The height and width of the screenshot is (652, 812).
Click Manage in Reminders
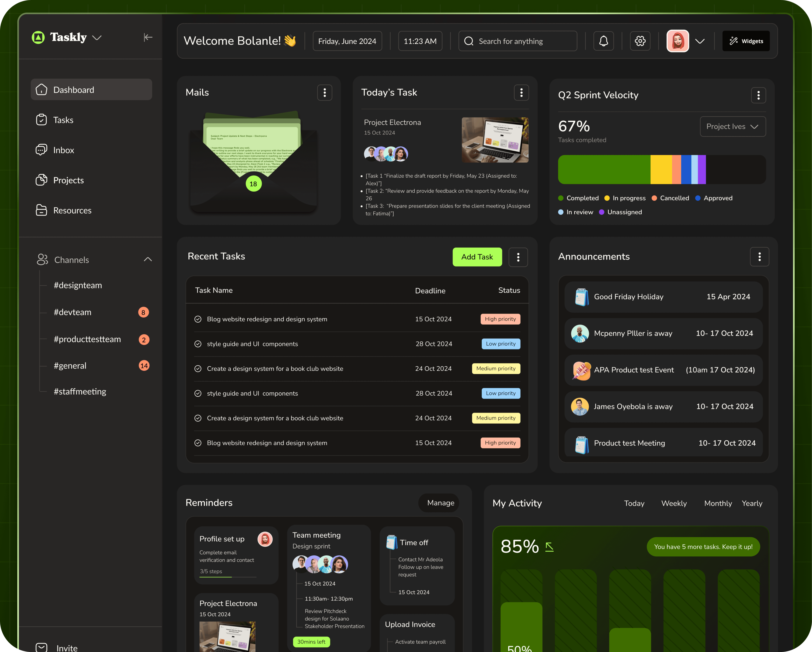(440, 503)
